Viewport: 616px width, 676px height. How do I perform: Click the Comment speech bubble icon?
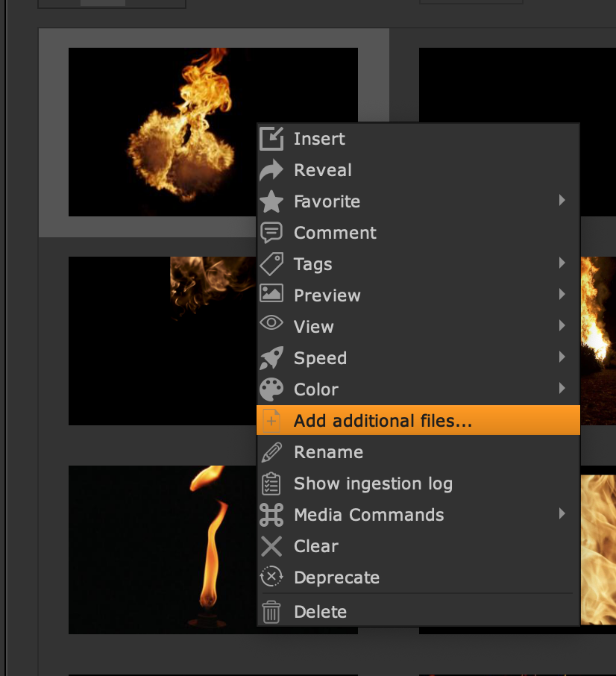(x=271, y=233)
